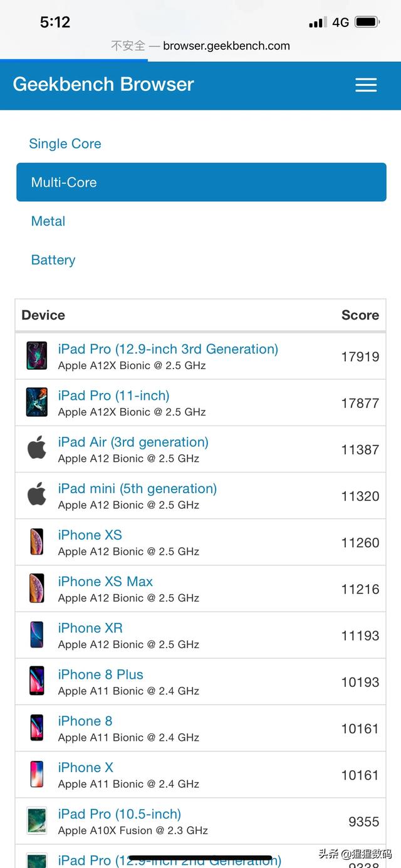Screen dimensions: 401x868
Task: Switch to the Battery benchmark tab
Action: coord(53,260)
